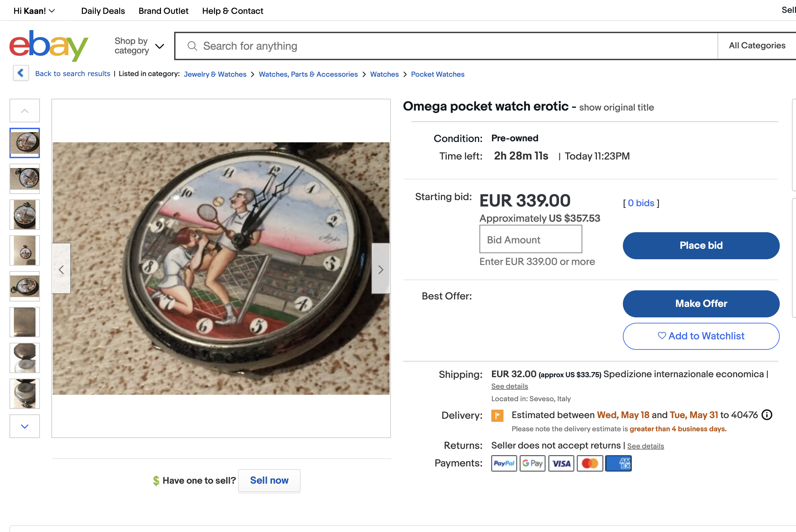The image size is (796, 532).
Task: Expand the Hi Kaan account dropdown
Action: [34, 11]
